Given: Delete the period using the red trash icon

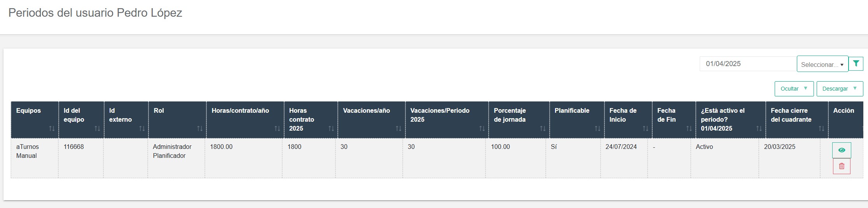Looking at the screenshot, I should (842, 166).
